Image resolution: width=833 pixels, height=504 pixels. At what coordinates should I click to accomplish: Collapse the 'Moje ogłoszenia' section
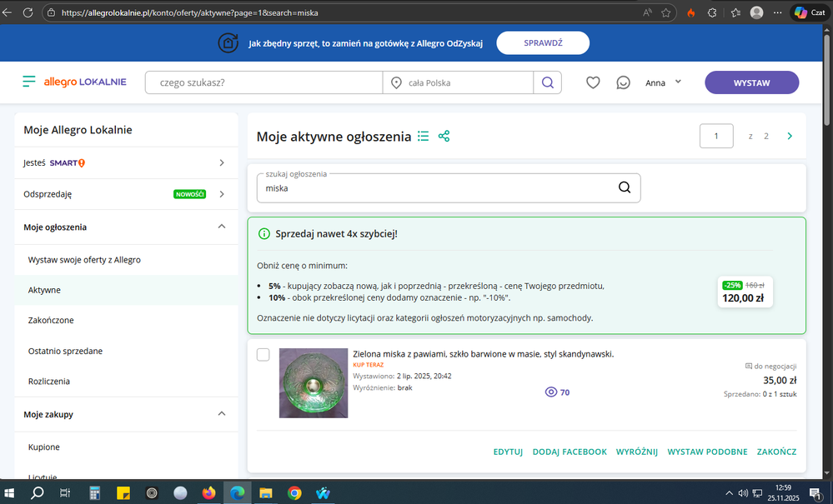(221, 227)
